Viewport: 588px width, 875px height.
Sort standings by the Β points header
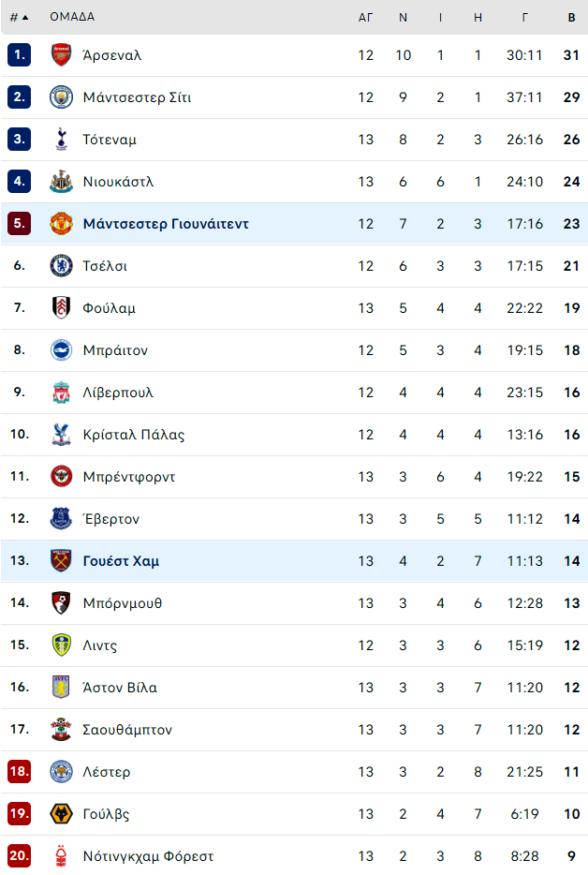point(571,17)
